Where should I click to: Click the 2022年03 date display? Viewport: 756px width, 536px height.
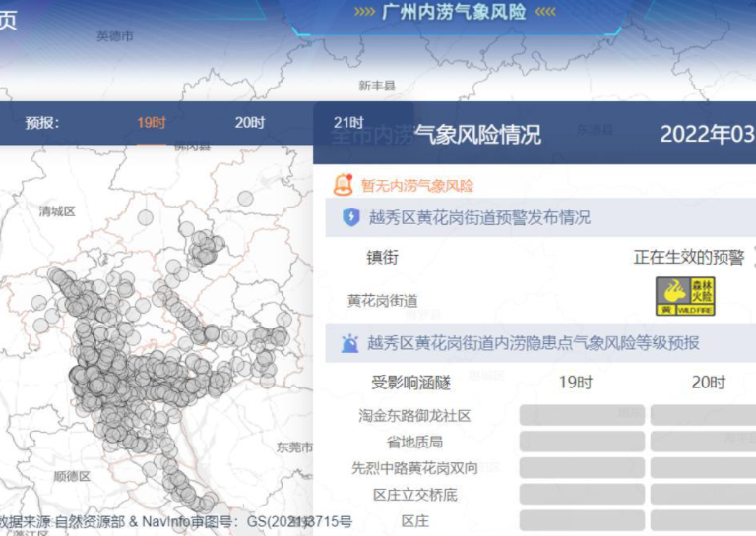pos(706,135)
